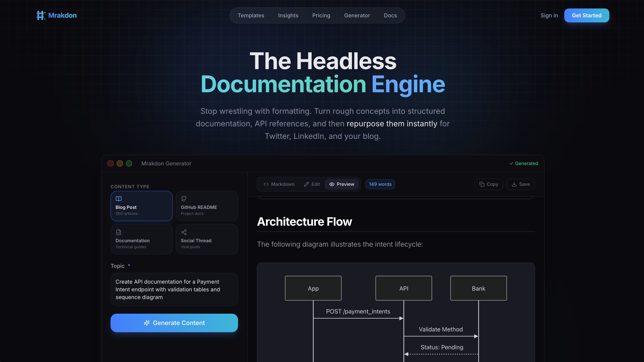644x362 pixels.
Task: Click the Mrakdon hash logo icon
Action: tap(41, 15)
